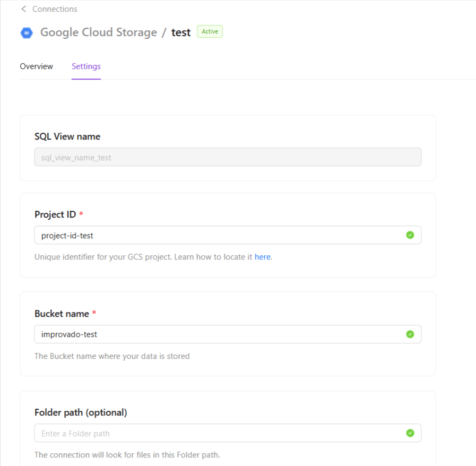Click the green checkmark in Bucket name field
Screen dimensions: 476x466
(410, 334)
